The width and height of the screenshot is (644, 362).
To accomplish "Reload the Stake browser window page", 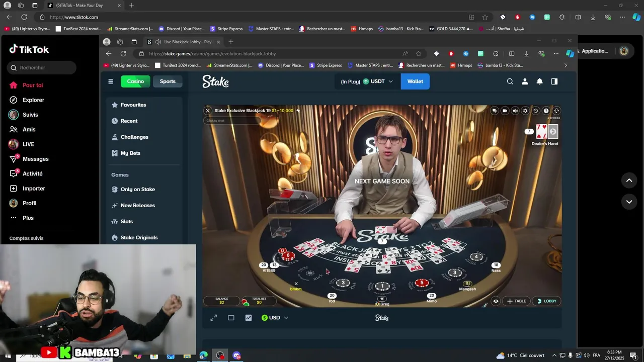I will pos(123,54).
